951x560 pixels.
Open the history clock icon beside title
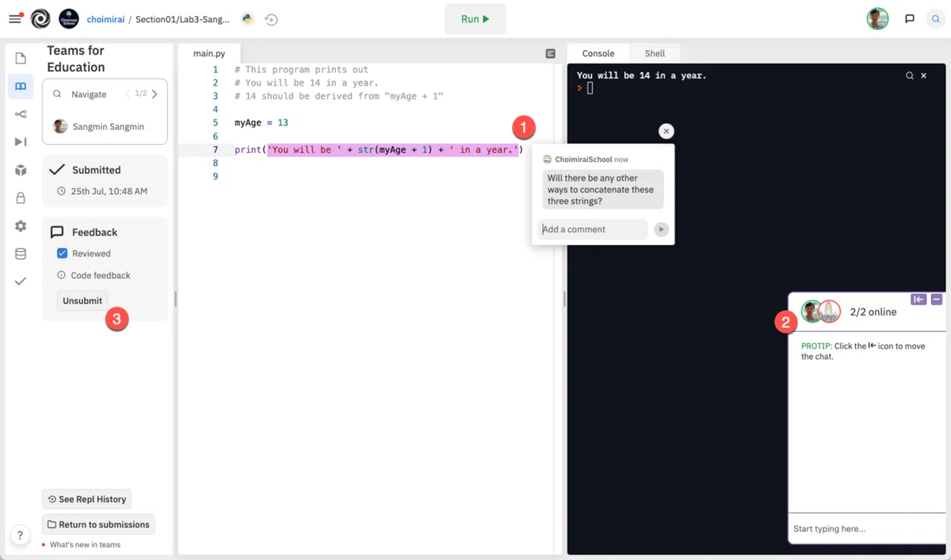(271, 19)
